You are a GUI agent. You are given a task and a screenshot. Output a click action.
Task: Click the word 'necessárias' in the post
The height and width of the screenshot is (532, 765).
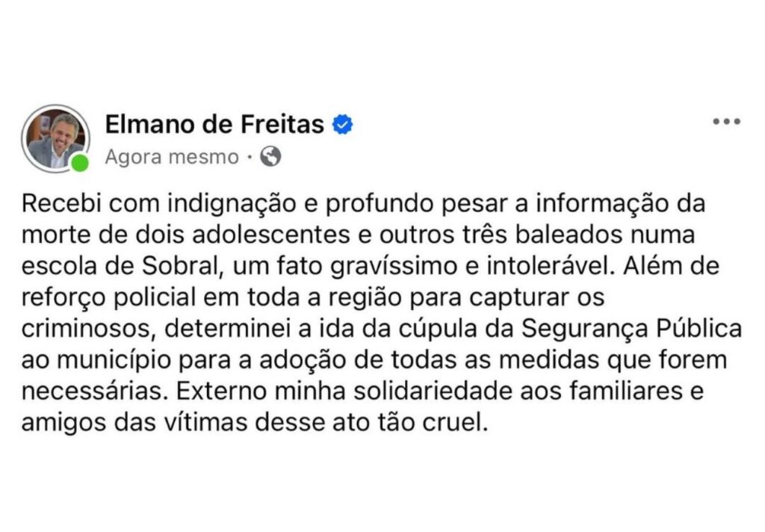pos(90,392)
